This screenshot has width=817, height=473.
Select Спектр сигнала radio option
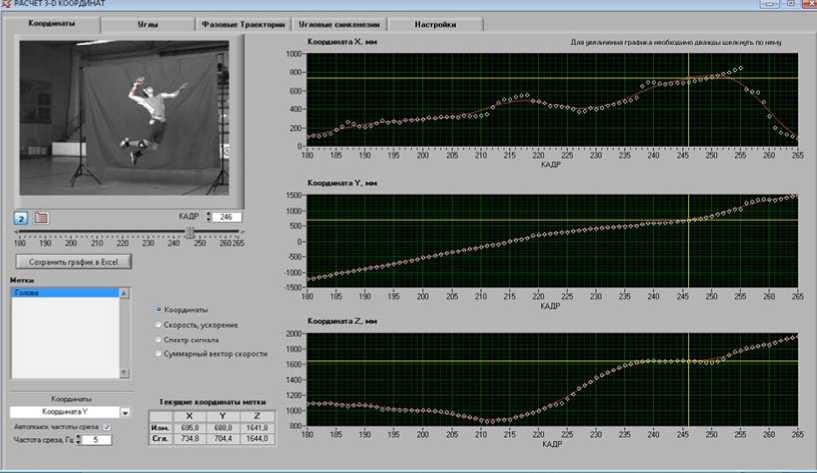coord(159,339)
